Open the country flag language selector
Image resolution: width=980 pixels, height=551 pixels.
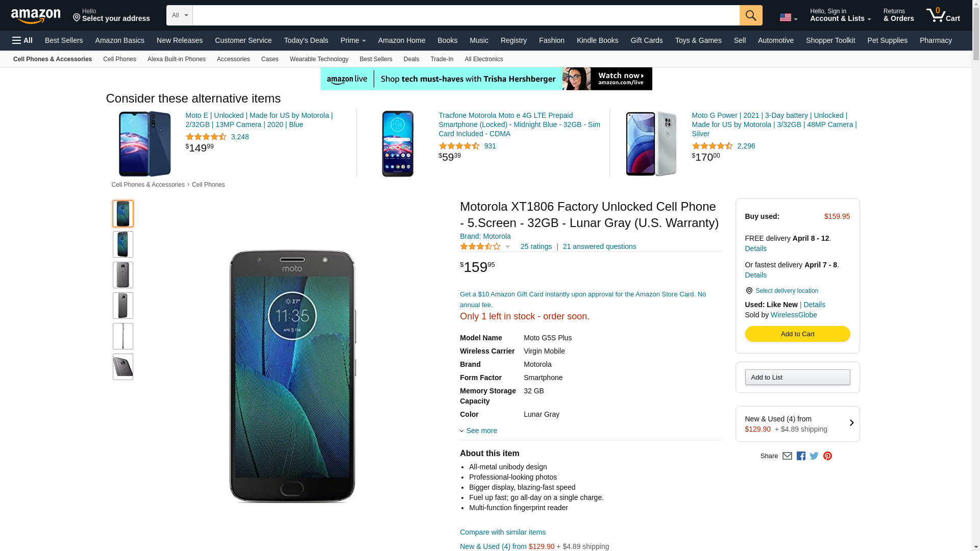click(788, 18)
